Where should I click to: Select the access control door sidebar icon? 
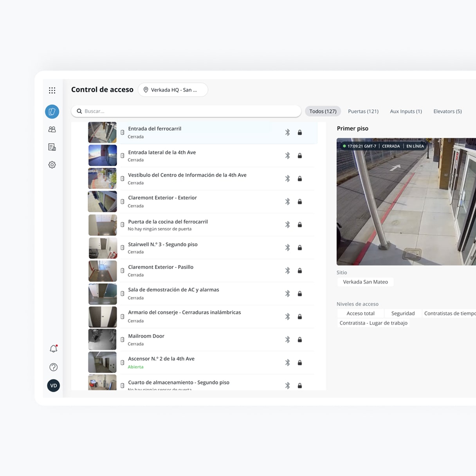(52, 112)
